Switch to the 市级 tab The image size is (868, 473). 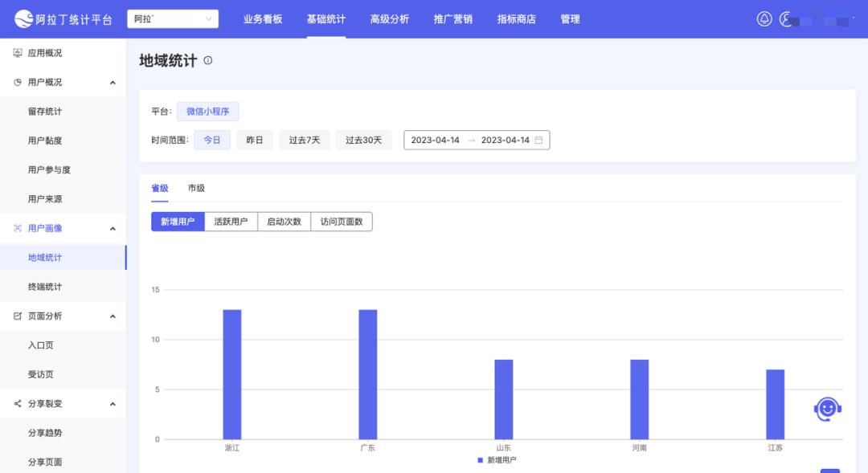point(195,188)
